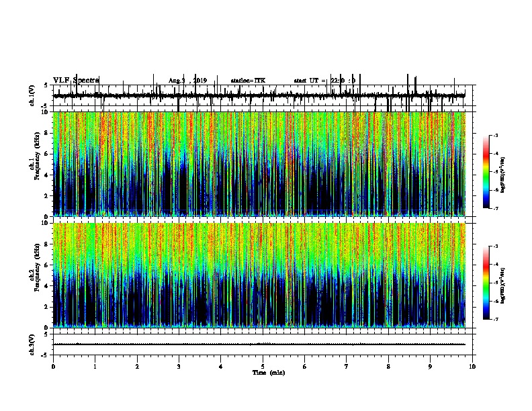This screenshot has height=411, width=532.
Task: Click the "-7" tick on ch.1 color bar
Action: (495, 208)
